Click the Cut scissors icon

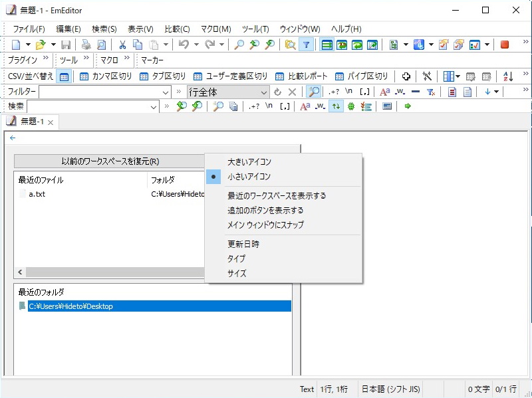click(122, 45)
